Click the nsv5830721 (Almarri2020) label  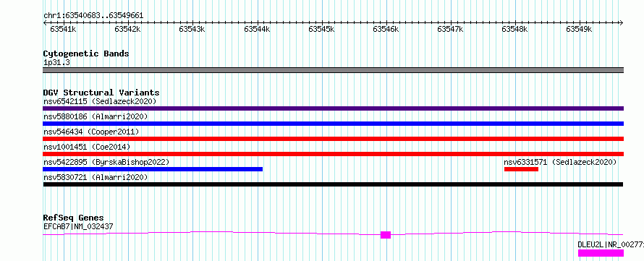coord(96,177)
